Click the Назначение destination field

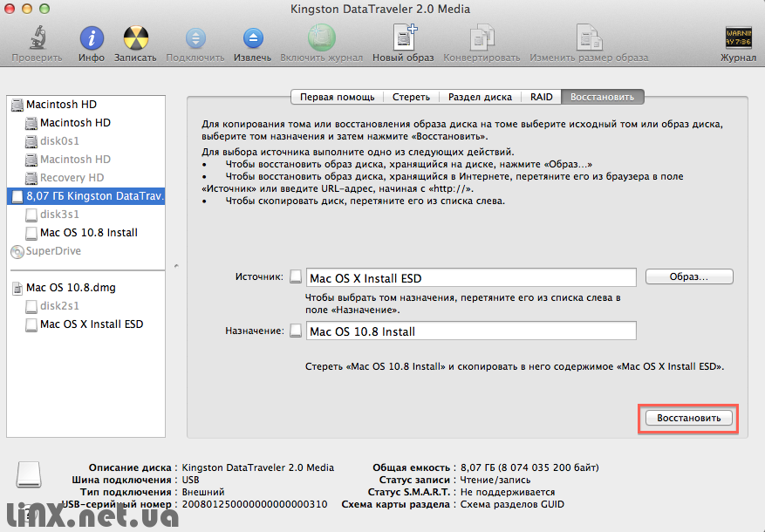pyautogui.click(x=471, y=331)
